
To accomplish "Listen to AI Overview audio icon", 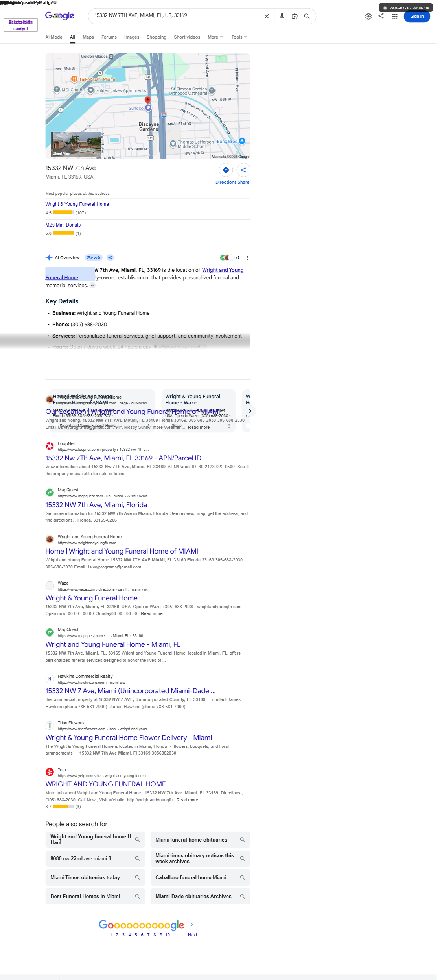I will [110, 258].
